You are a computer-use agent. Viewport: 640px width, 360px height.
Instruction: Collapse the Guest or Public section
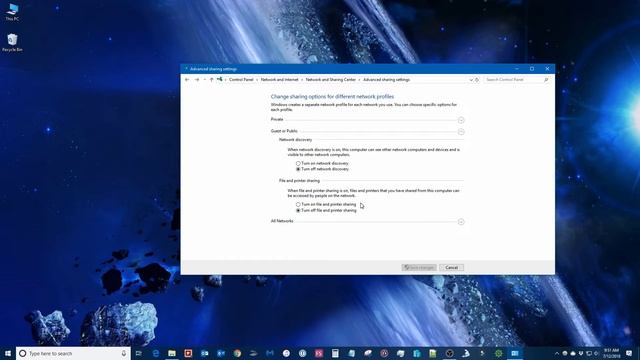click(x=461, y=132)
